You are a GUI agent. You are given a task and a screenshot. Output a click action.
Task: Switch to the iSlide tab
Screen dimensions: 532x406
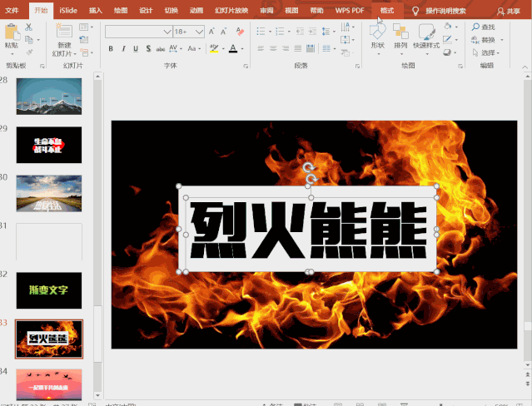click(68, 11)
